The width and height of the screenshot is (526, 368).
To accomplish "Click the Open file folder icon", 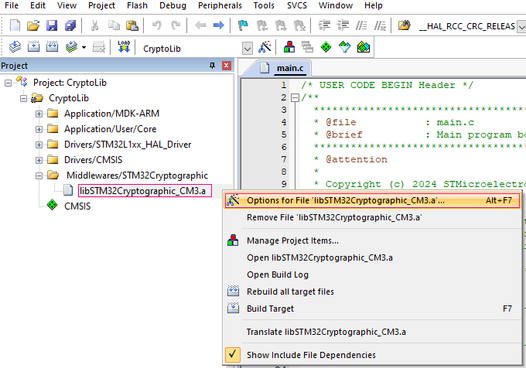I will pos(33,25).
